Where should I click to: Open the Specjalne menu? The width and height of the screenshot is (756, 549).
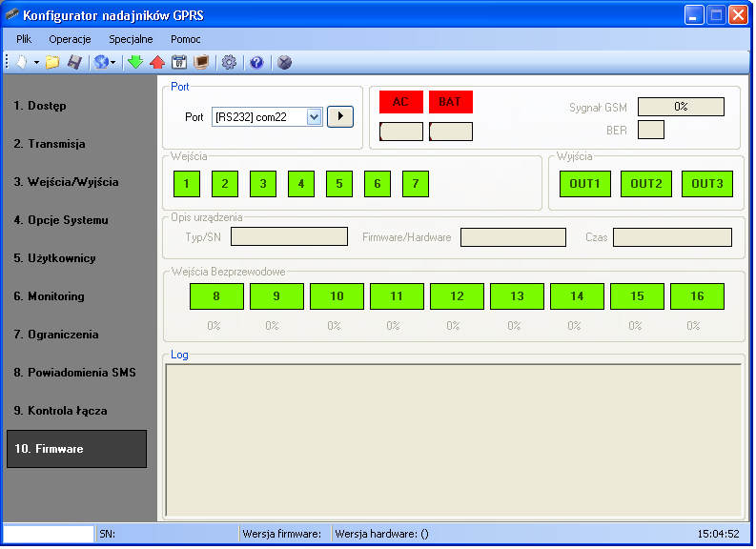pos(131,39)
